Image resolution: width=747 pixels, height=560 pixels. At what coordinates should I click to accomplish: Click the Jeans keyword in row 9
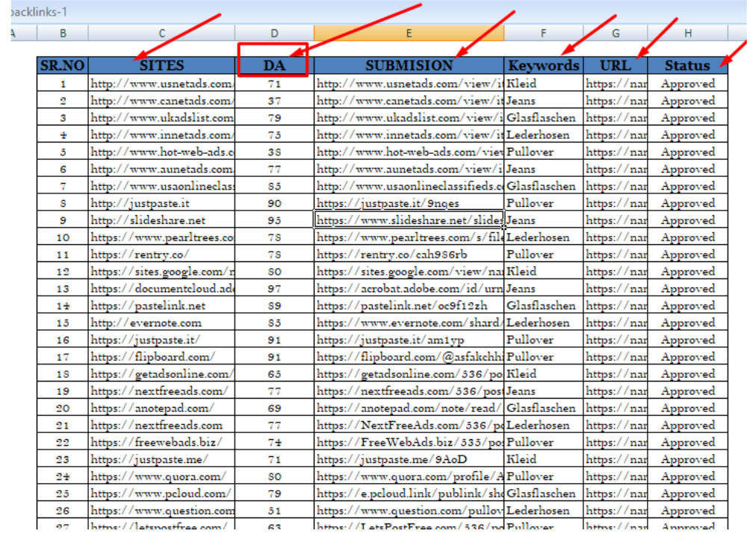pos(543,220)
